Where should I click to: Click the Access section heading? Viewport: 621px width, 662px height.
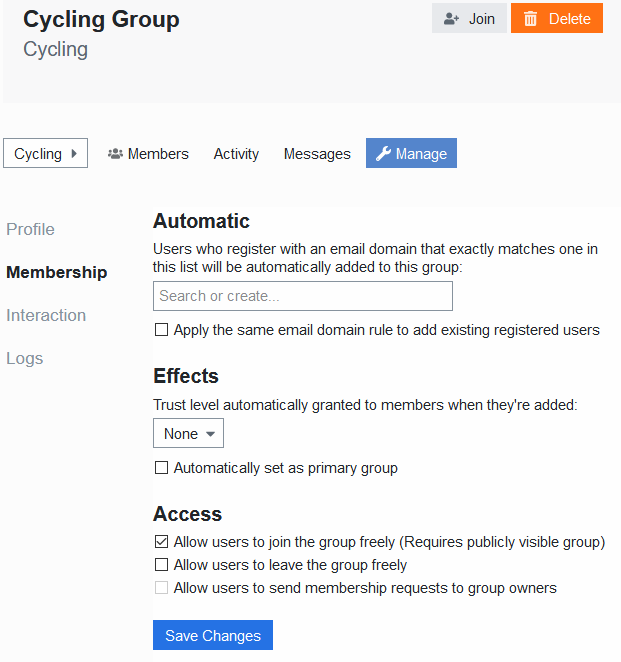pyautogui.click(x=187, y=514)
